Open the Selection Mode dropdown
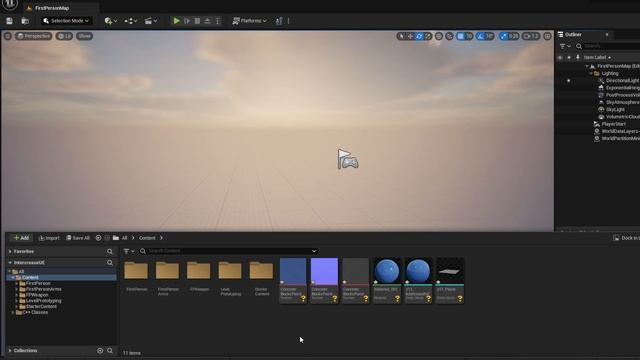 pos(66,21)
